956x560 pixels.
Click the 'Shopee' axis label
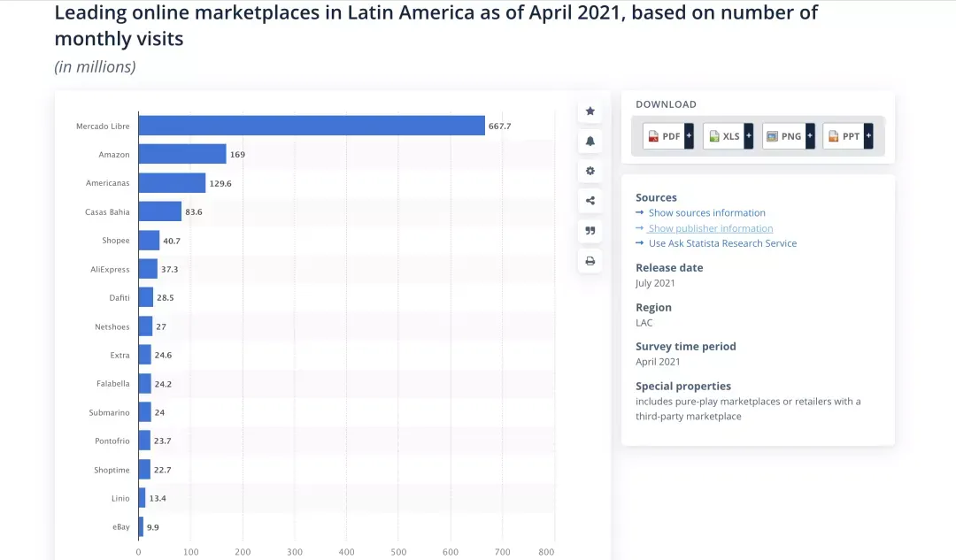point(116,241)
